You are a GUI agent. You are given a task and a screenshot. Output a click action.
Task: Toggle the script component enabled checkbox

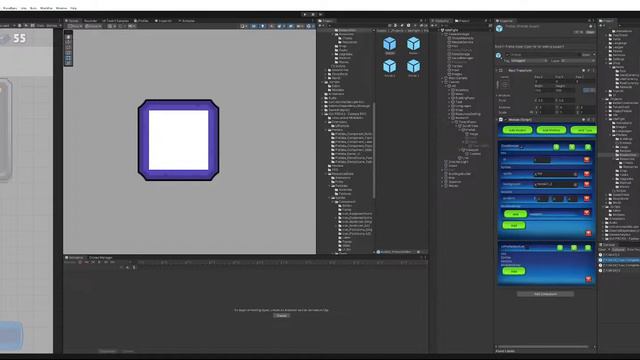point(505,120)
